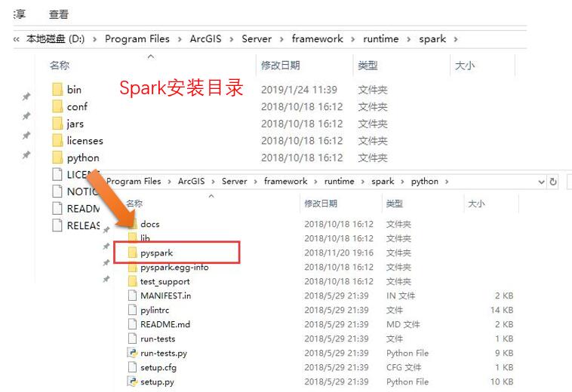Viewport: 572px width, 392px height.
Task: Open the address bar history dropdown
Action: [542, 182]
